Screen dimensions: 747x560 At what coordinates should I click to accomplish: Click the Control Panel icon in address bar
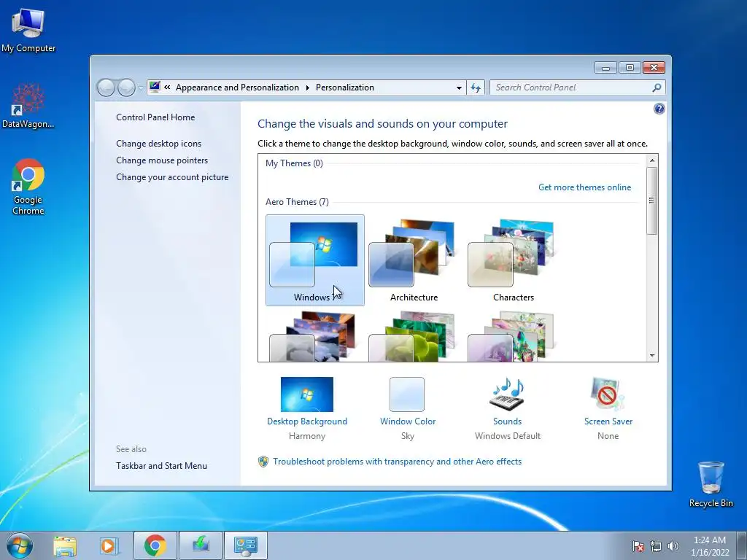coord(155,87)
